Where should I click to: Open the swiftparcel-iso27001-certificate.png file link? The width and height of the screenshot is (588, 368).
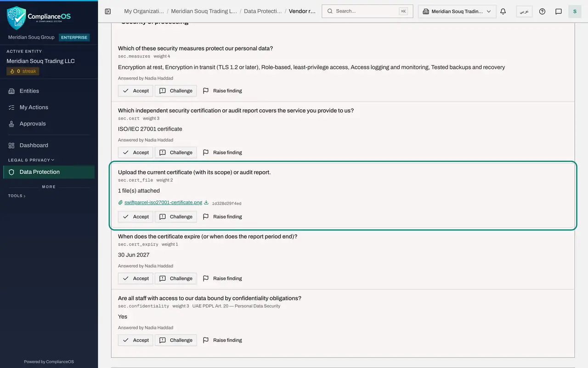coord(163,202)
